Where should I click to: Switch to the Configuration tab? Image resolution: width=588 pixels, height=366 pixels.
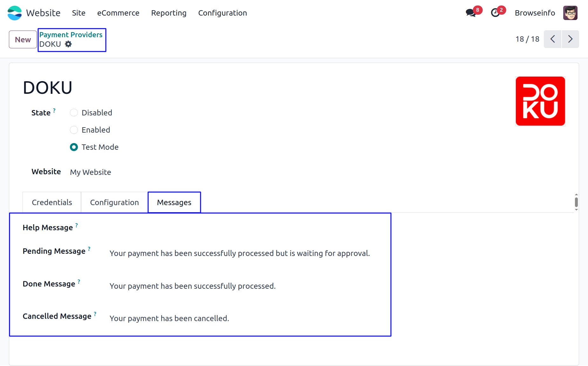point(114,202)
